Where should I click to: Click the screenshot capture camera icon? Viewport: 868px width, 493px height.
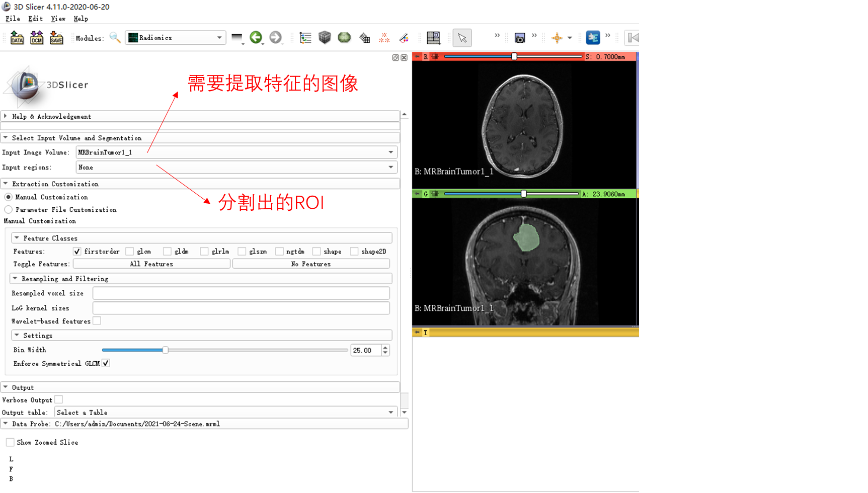point(520,38)
